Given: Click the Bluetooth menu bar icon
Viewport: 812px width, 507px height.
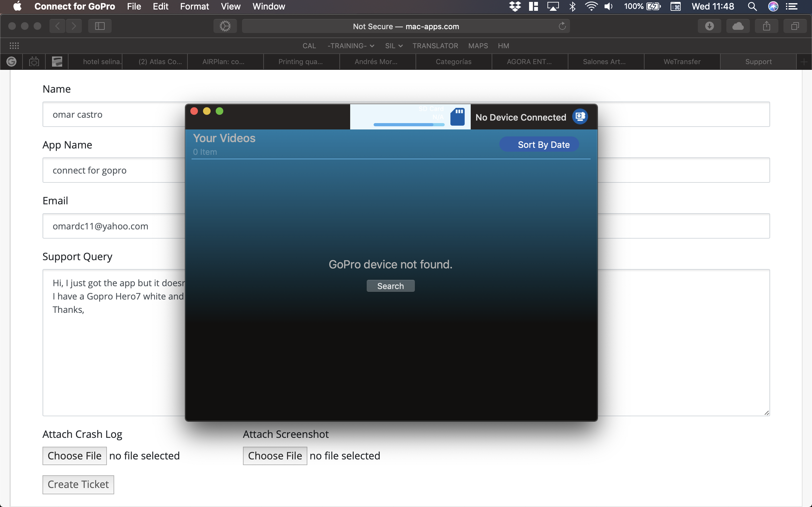Looking at the screenshot, I should click(x=573, y=6).
